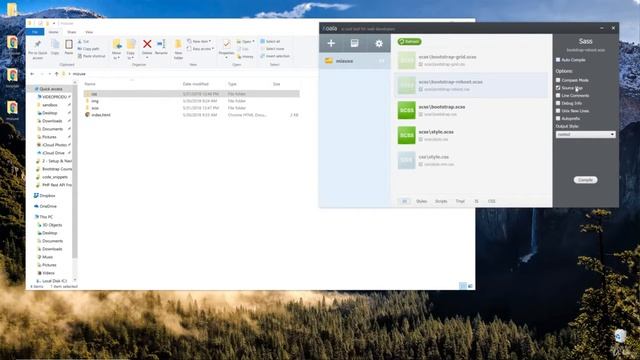Screen dimensions: 640x360
Task: Enable Debug Info checkbox
Action: point(558,103)
